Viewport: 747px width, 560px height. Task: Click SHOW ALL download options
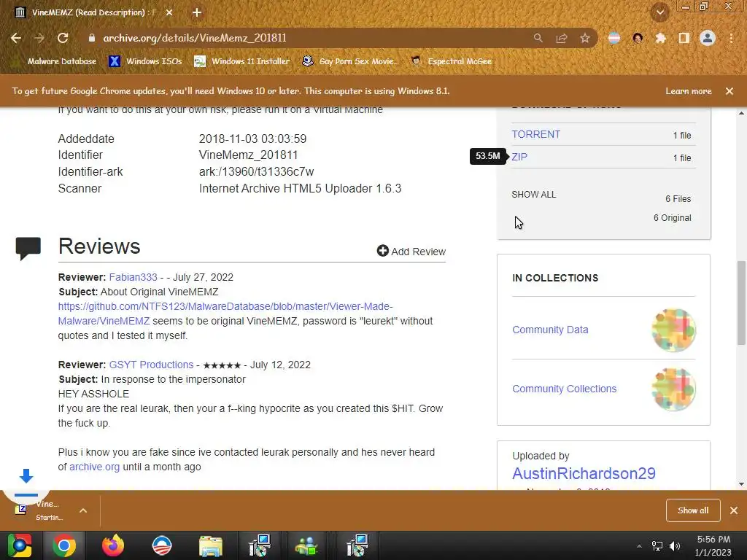533,194
